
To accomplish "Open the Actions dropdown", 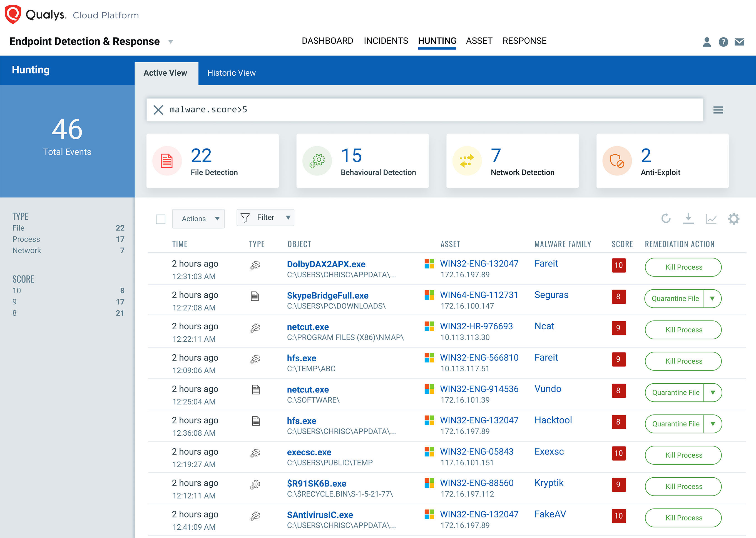I will 198,219.
